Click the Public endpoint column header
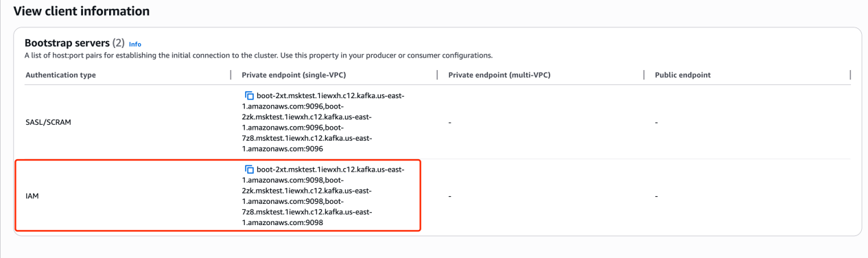868x258 pixels. 683,75
